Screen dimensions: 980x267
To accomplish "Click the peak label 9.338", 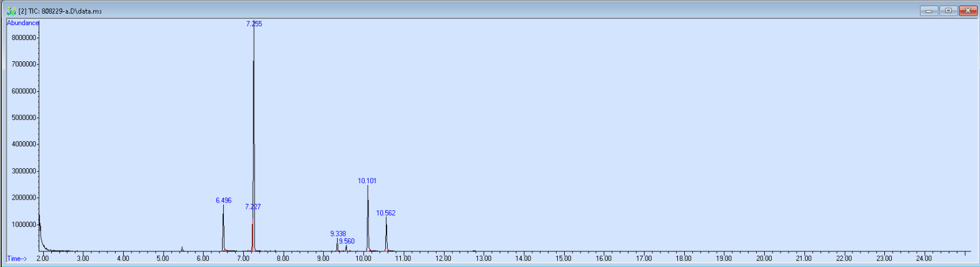I will pyautogui.click(x=338, y=234).
